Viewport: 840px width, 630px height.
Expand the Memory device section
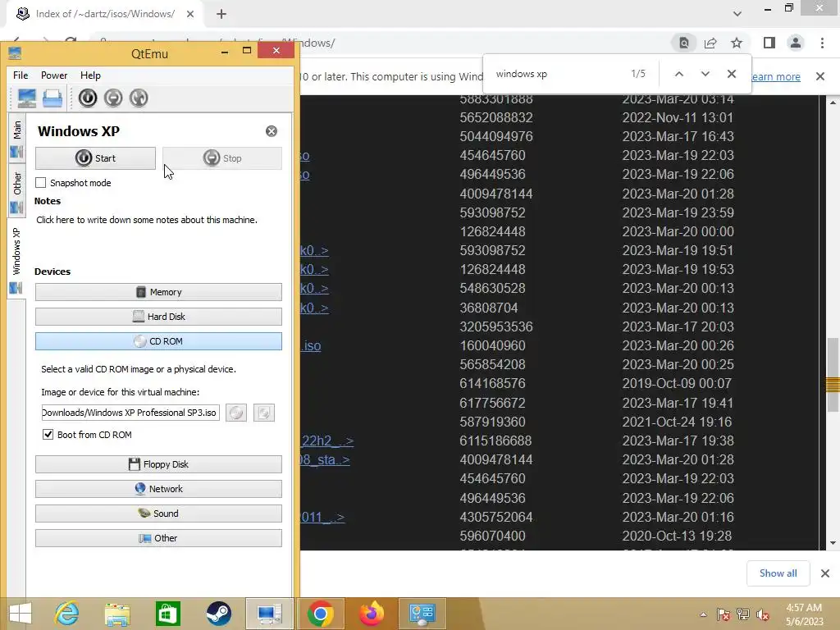click(158, 292)
